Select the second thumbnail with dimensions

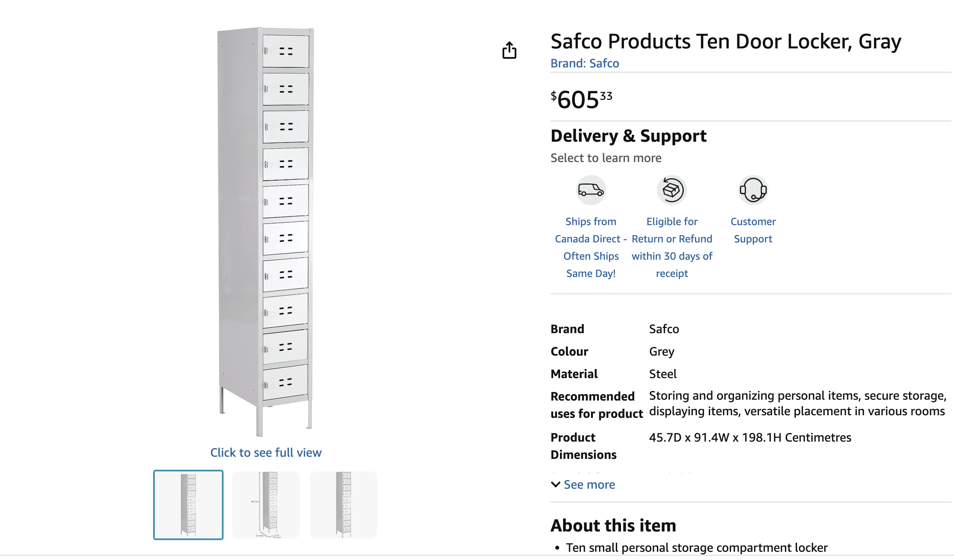coord(266,505)
